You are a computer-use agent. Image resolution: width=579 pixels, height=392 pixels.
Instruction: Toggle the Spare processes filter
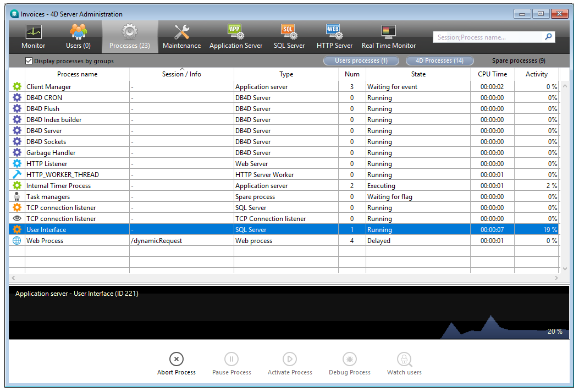click(x=519, y=60)
